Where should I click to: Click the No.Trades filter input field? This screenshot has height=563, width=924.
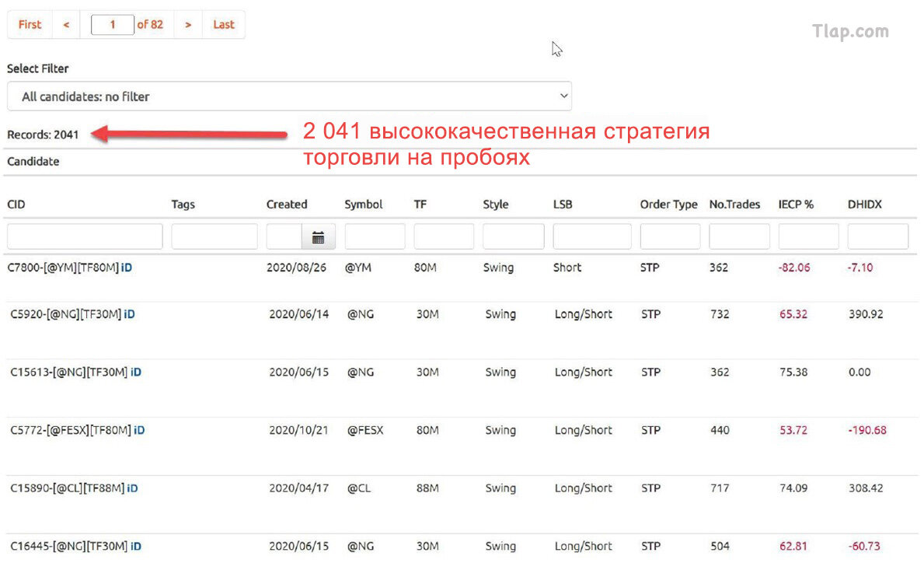(x=739, y=237)
